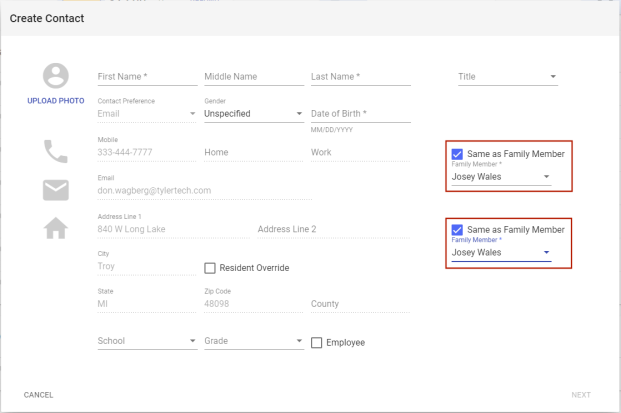The width and height of the screenshot is (621, 413).
Task: Select the Middle Name field
Action: tap(253, 77)
